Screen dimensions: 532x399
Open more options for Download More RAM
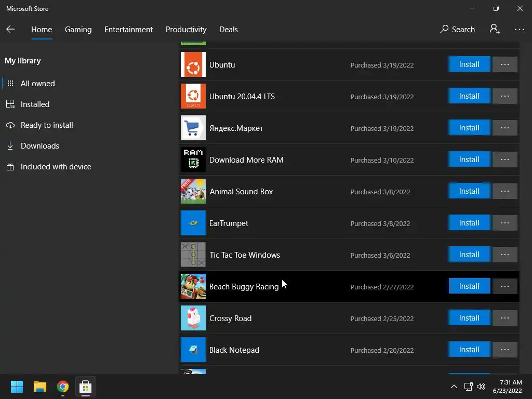tap(504, 159)
